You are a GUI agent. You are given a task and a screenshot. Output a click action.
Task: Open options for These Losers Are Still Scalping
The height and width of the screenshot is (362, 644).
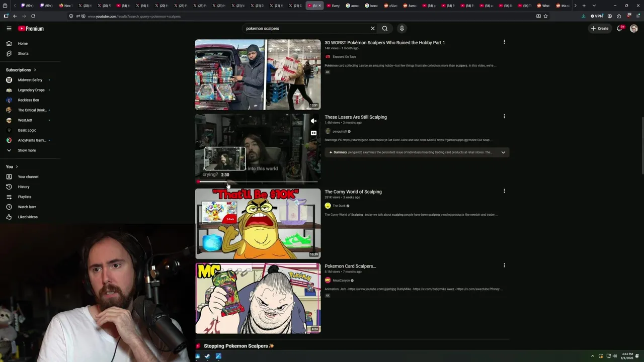[504, 117]
